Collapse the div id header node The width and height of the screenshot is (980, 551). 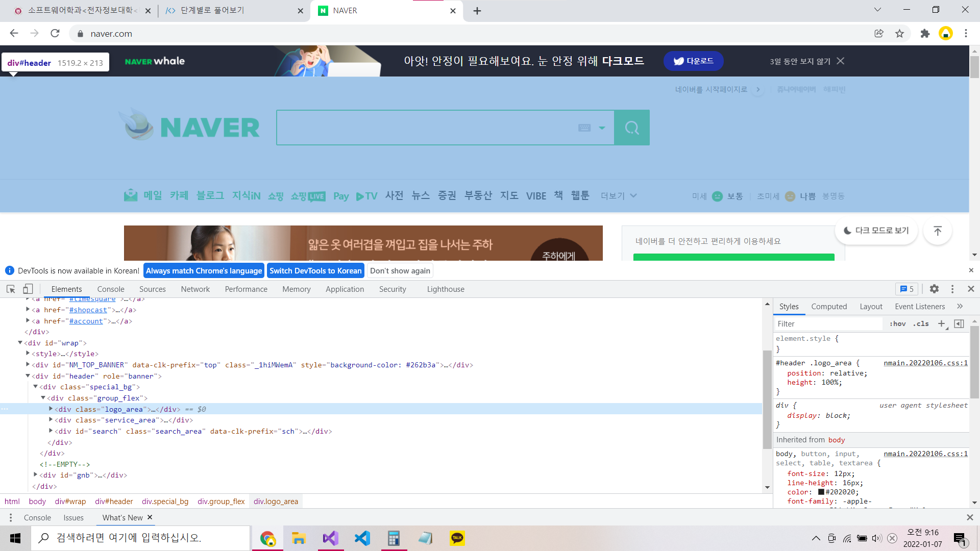pos(28,376)
